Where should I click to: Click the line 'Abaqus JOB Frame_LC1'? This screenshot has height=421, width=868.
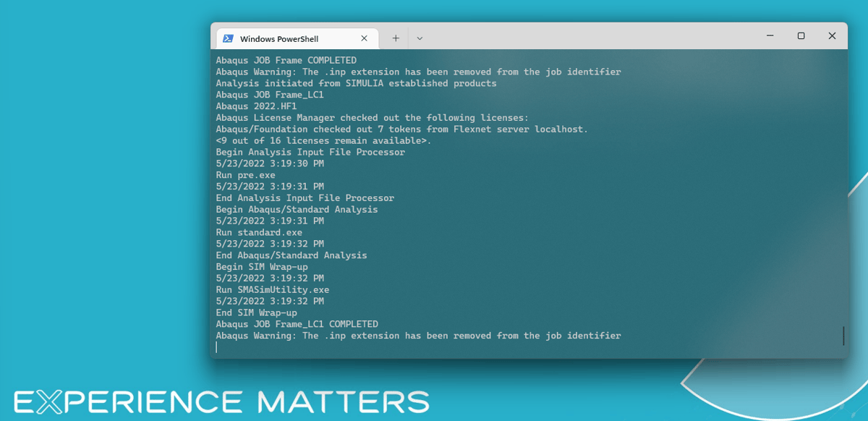pos(270,95)
